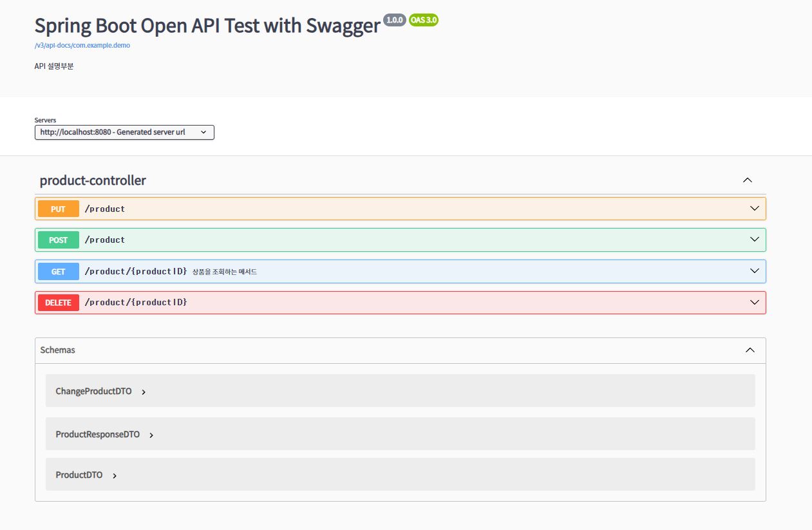Image resolution: width=812 pixels, height=530 pixels.
Task: Expand the ChangeProductDTO schema arrow
Action: pos(144,392)
